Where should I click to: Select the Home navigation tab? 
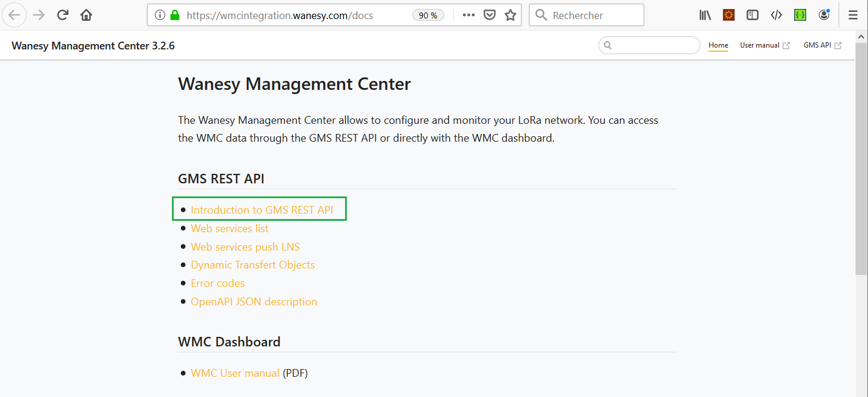coord(718,45)
